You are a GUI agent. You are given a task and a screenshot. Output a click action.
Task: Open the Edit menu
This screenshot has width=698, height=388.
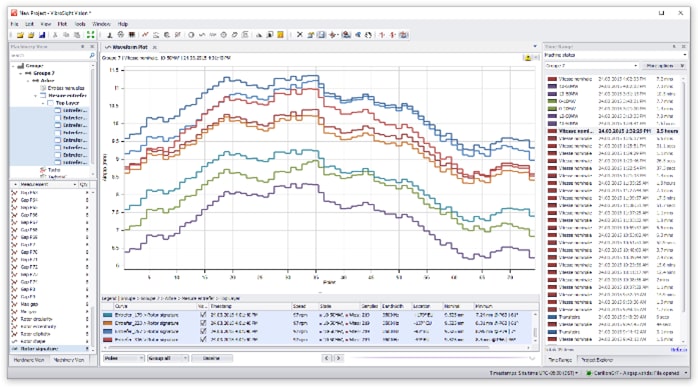click(29, 24)
